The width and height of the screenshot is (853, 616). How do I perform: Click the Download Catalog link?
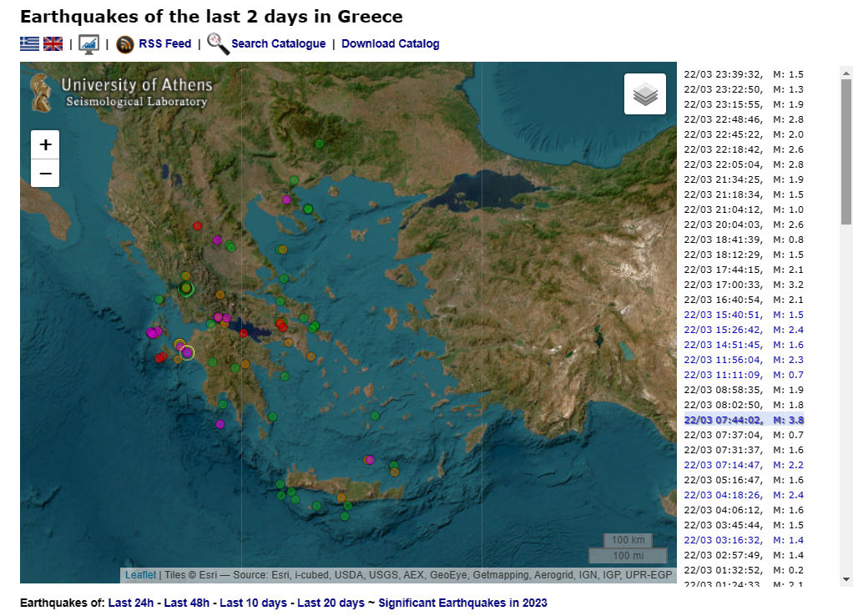[x=390, y=44]
